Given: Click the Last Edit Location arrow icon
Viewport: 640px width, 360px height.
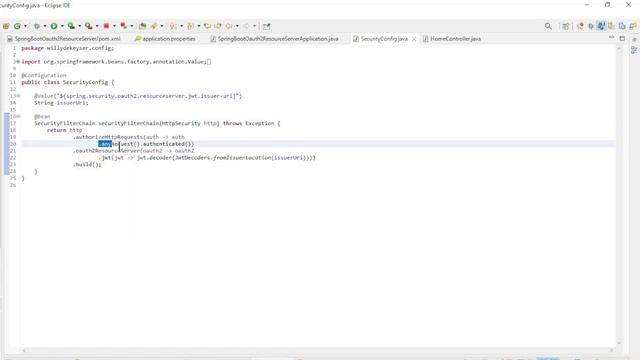Looking at the screenshot, I should tap(207, 26).
